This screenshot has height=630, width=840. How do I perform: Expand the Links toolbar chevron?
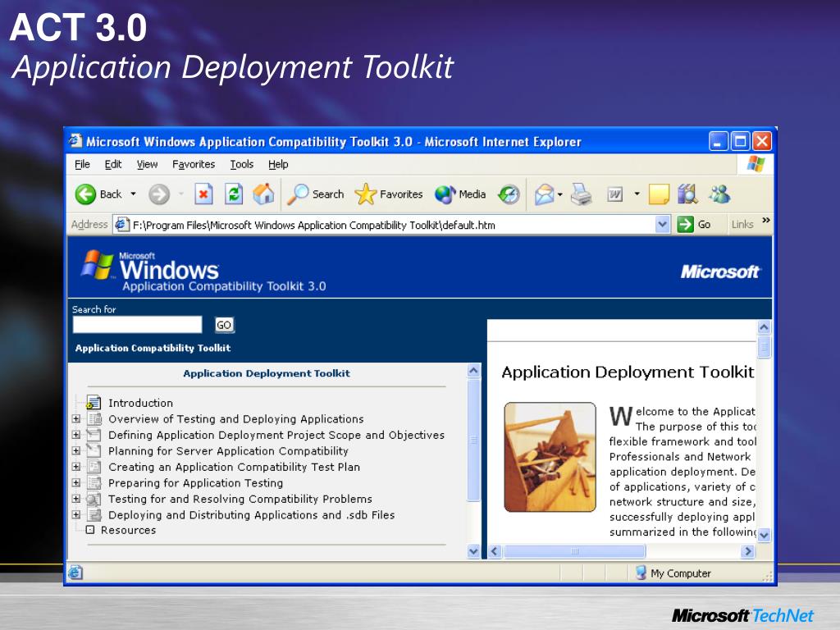[x=766, y=220]
